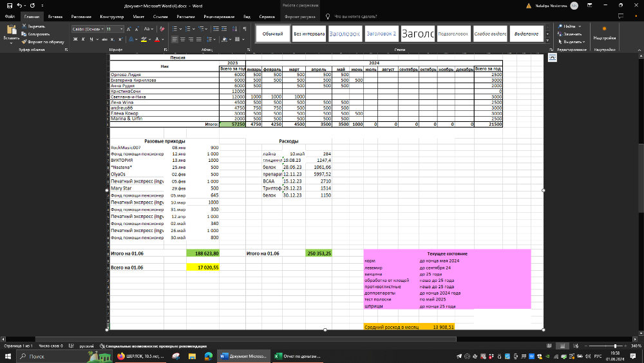644x363 pixels.
Task: Select the Format Painter (Формат по образцу) tool
Action: (24, 41)
